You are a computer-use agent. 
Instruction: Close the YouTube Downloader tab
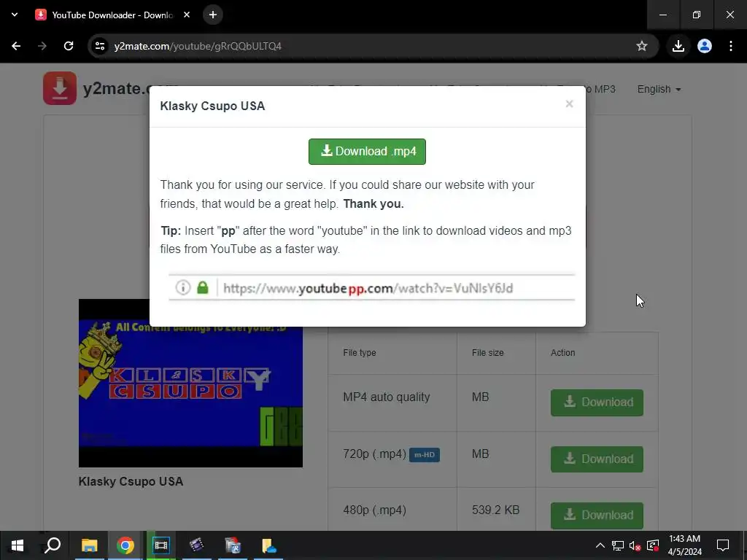pyautogui.click(x=187, y=15)
